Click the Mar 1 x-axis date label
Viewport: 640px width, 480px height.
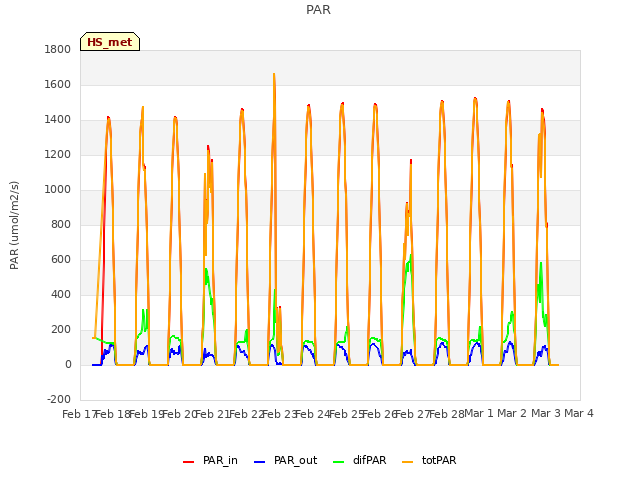[x=479, y=413]
